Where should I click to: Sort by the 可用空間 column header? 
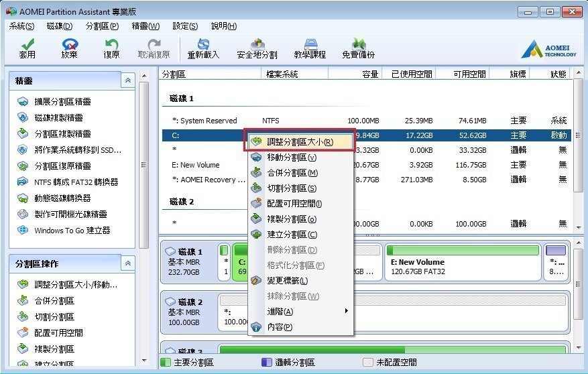pyautogui.click(x=463, y=74)
